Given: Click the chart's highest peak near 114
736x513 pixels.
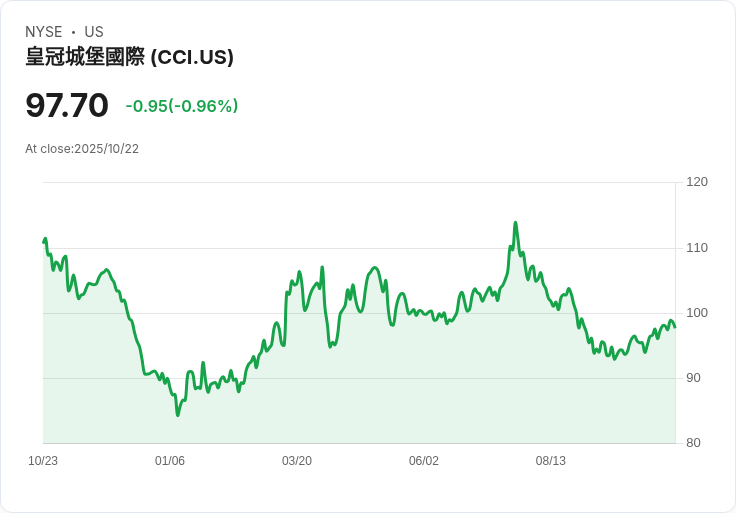Looking at the screenshot, I should point(515,222).
